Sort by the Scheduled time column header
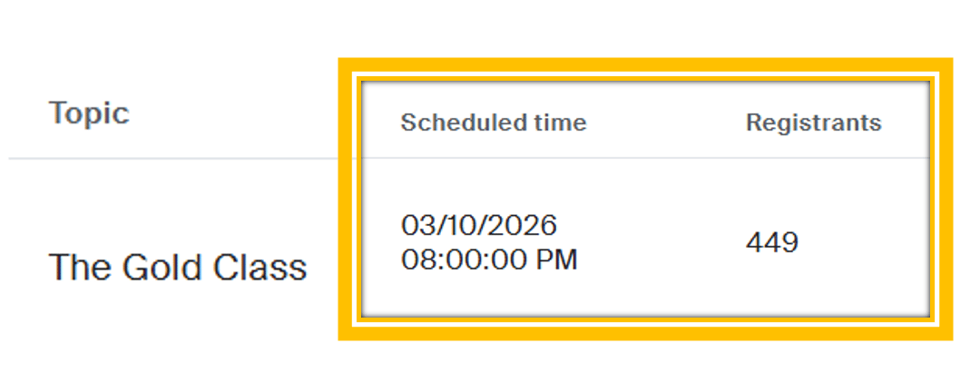Screen dimensions: 980x382 tap(494, 122)
